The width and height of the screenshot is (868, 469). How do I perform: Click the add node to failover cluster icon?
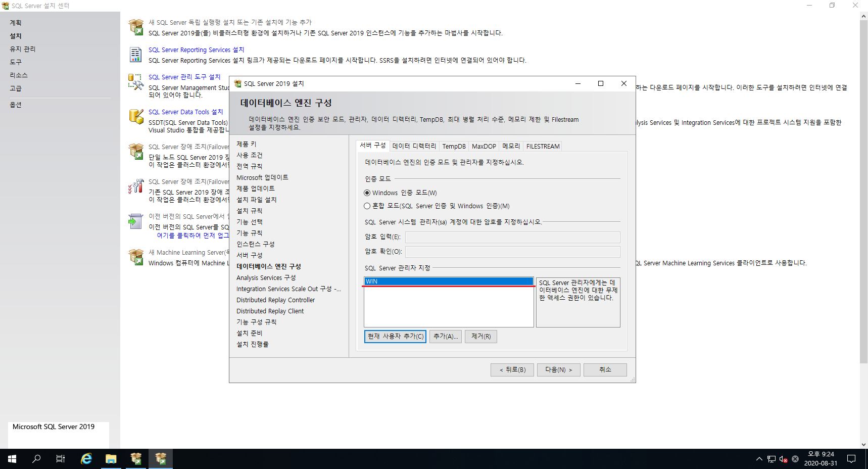point(136,186)
